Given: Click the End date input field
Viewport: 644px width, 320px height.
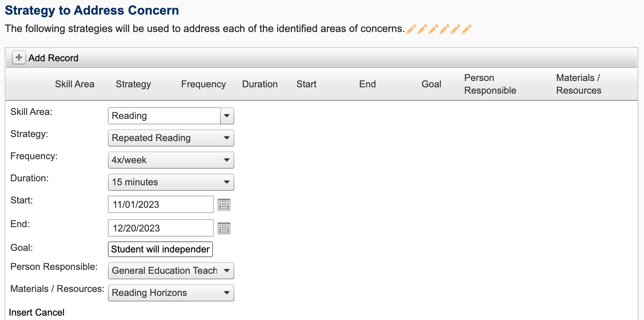Looking at the screenshot, I should [160, 228].
